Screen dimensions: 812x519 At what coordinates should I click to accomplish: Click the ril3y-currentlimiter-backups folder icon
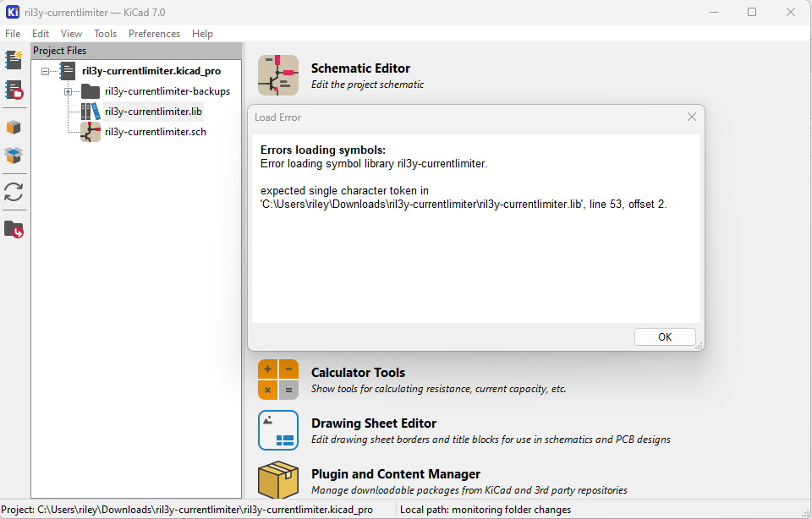coord(91,91)
